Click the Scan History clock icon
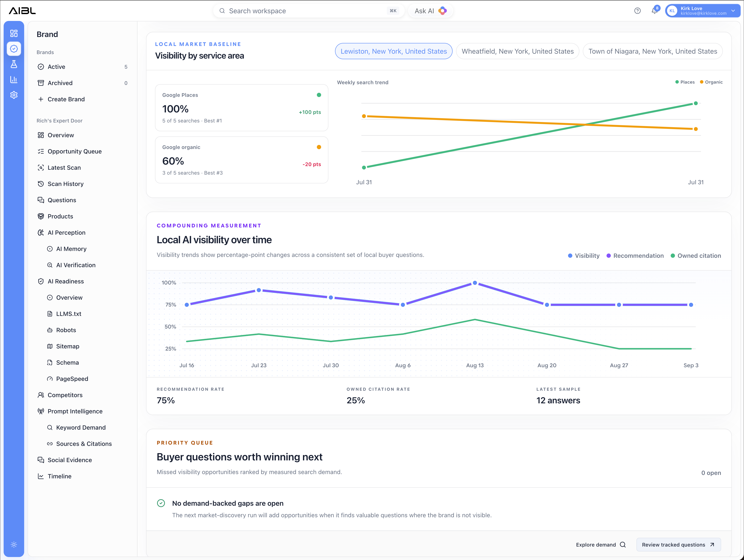Viewport: 744px width, 560px height. point(41,184)
